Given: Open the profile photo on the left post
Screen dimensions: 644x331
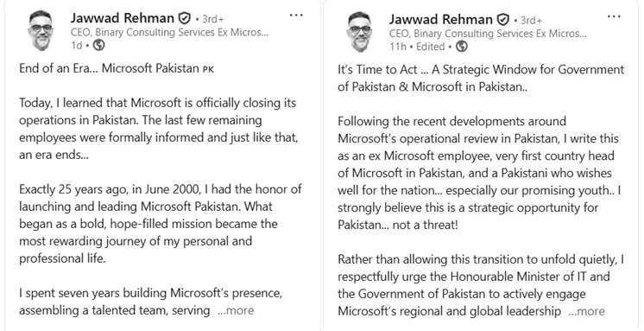Looking at the screenshot, I should pos(41,31).
